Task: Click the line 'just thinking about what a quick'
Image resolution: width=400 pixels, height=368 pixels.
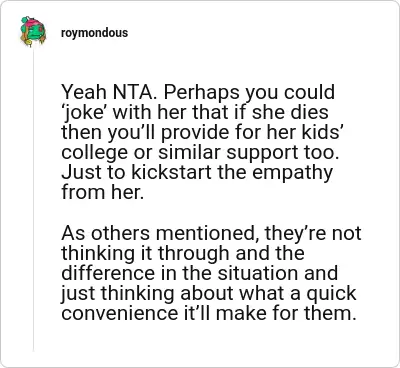Action: click(x=209, y=293)
